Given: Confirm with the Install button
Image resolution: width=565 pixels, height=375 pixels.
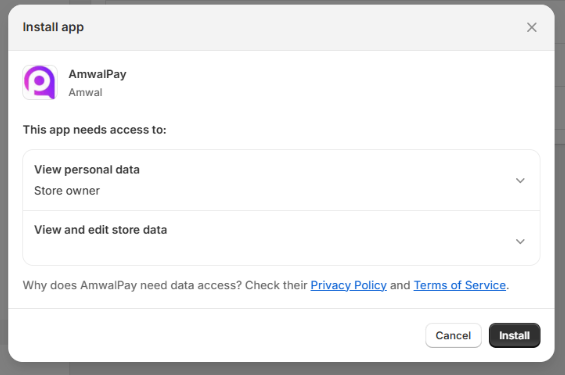Looking at the screenshot, I should (x=514, y=335).
